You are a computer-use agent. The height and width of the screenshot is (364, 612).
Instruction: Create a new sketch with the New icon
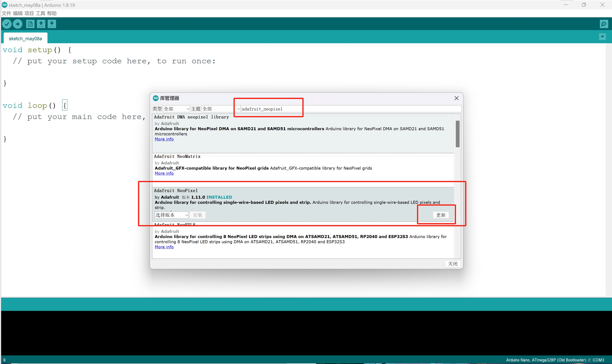(x=30, y=24)
